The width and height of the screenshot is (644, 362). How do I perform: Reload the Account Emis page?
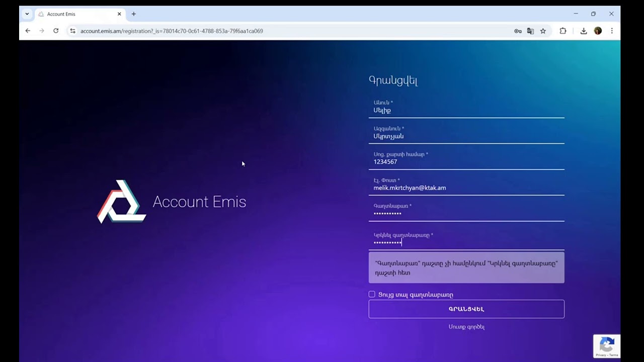click(x=56, y=31)
